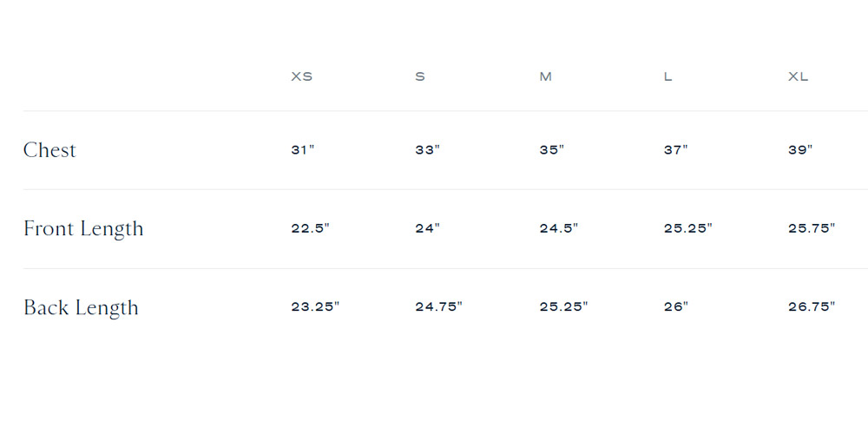Image resolution: width=868 pixels, height=434 pixels.
Task: Select the S chest measurement 33"
Action: pos(427,150)
